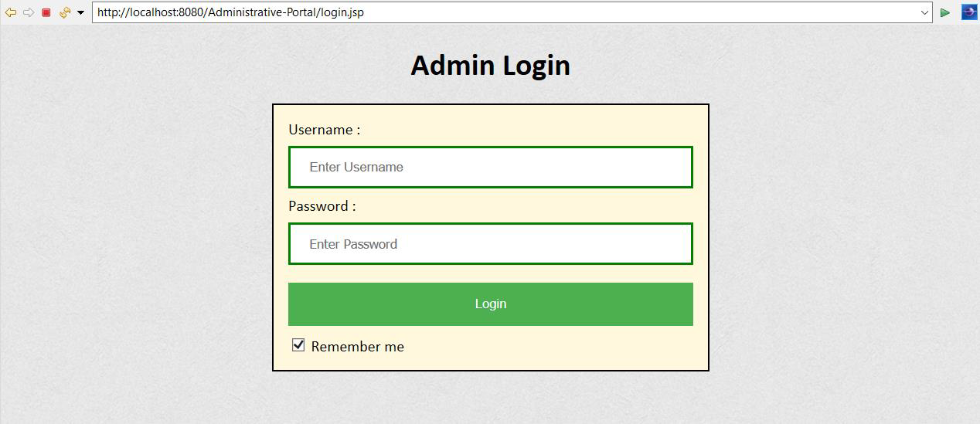Image resolution: width=980 pixels, height=424 pixels.
Task: Click the 'Remember me' label text
Action: pyautogui.click(x=357, y=347)
